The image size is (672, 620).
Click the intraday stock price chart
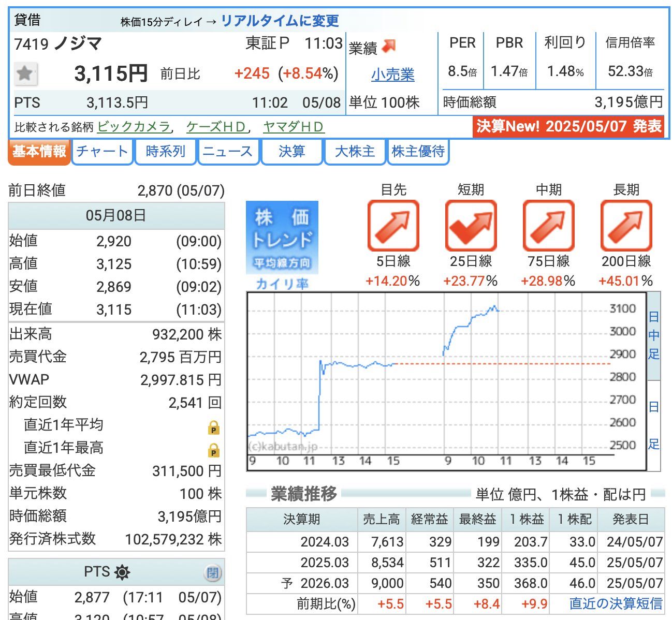point(447,381)
